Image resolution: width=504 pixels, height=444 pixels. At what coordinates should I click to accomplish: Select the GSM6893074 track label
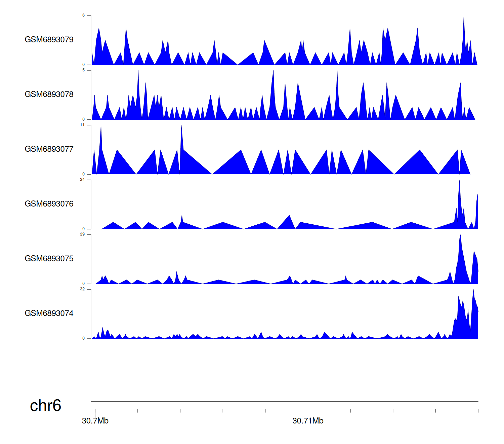(x=49, y=313)
